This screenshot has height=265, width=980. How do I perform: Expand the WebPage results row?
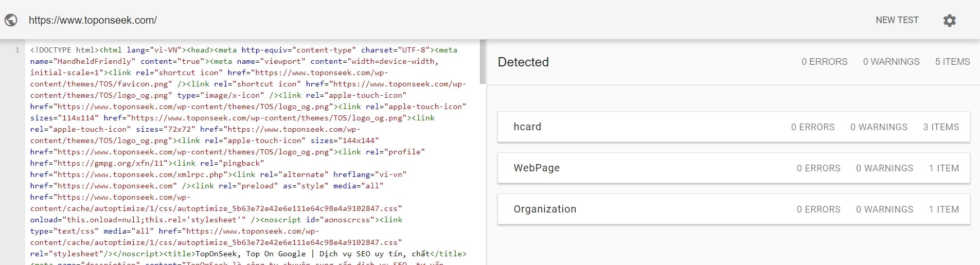(x=537, y=168)
